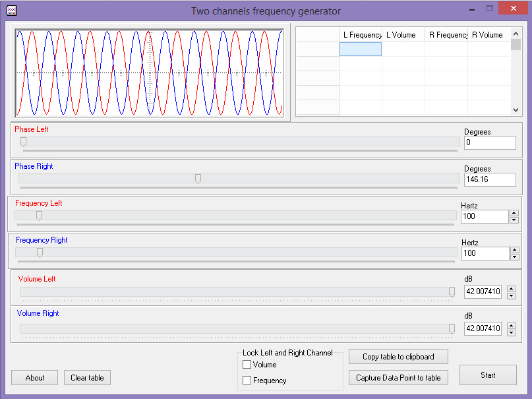Increase Volume Right dB with up arrow
This screenshot has width=532, height=399.
coord(512,326)
